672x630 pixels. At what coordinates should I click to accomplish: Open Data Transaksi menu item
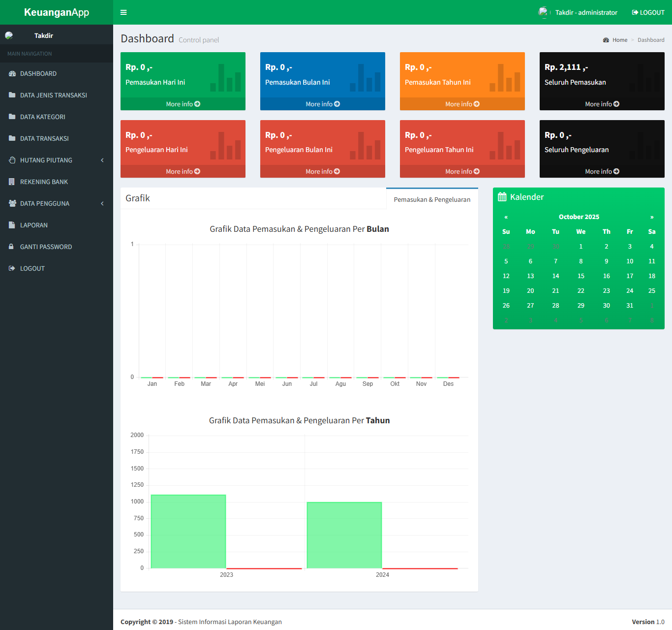click(44, 139)
